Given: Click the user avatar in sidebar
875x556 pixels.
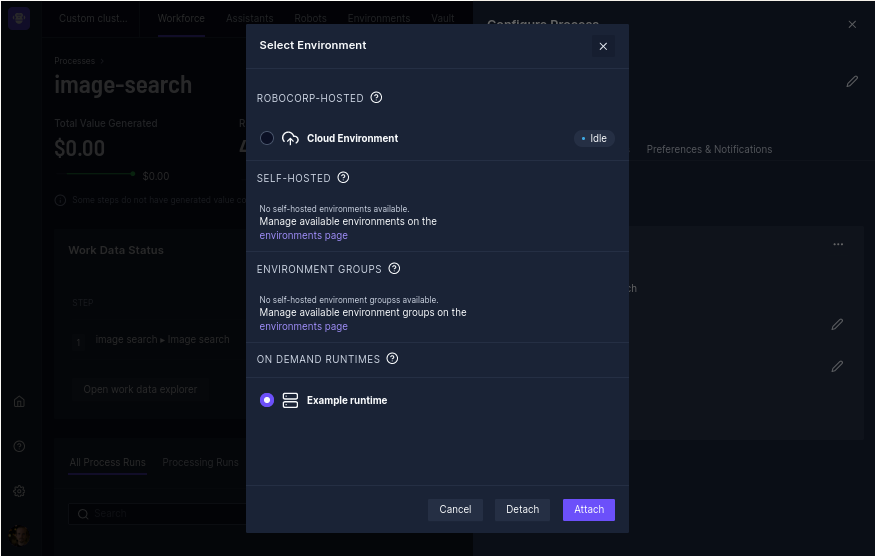Looking at the screenshot, I should [x=20, y=536].
